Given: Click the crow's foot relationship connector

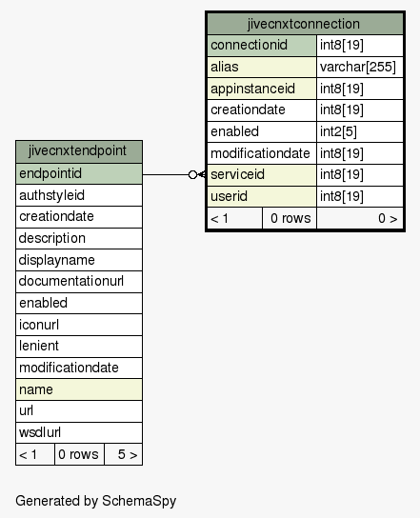Looking at the screenshot, I should coord(197,174).
